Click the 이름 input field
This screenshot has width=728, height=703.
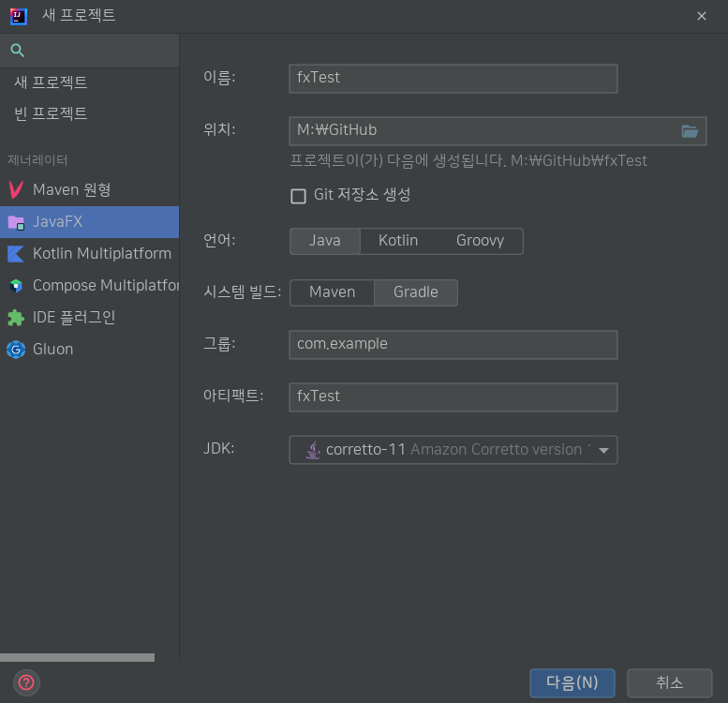tap(453, 79)
